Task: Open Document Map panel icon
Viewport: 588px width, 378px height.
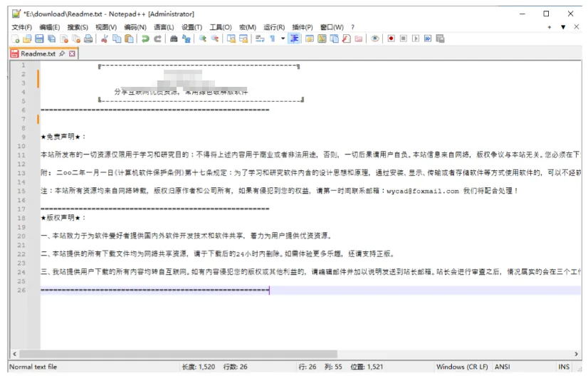Action: [322, 38]
